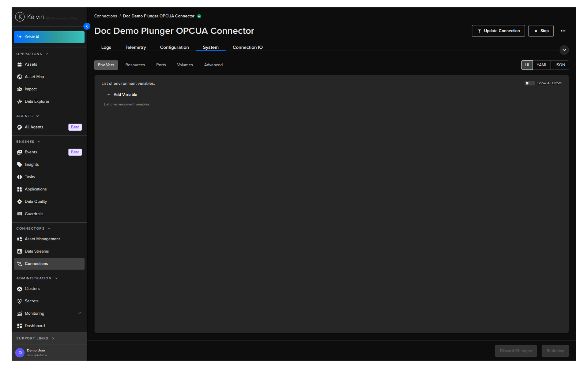Click demo@kelvin.ai email text
The width and height of the screenshot is (588, 368).
pyautogui.click(x=37, y=355)
